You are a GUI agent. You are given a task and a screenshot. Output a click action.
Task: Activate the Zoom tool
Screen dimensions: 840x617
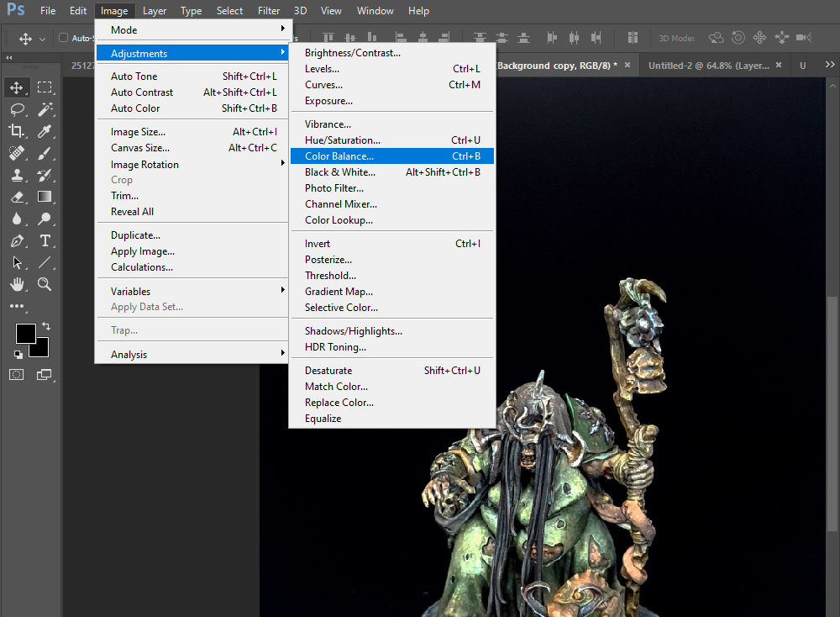45,284
